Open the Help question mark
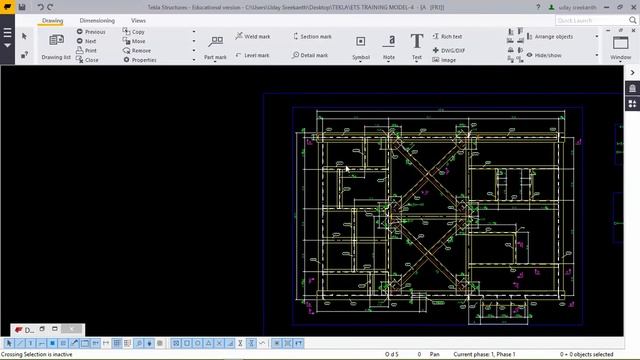Viewport: 640px width, 360px height. coord(538,7)
